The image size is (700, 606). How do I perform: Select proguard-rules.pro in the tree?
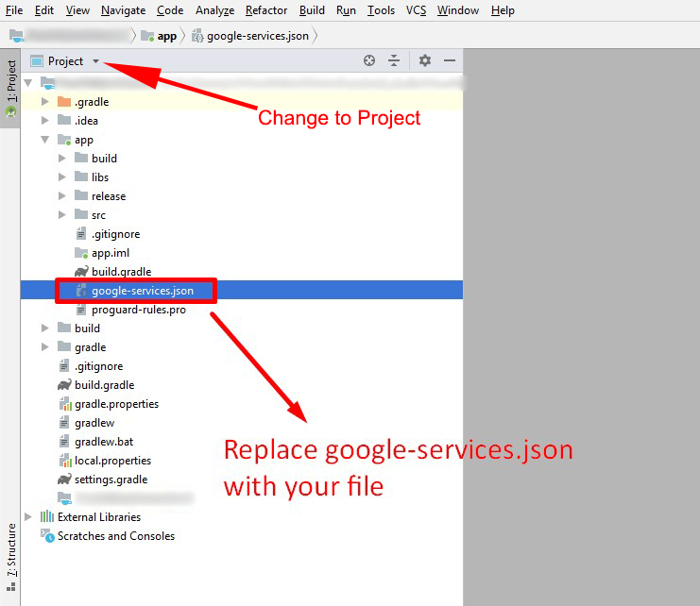coord(138,310)
